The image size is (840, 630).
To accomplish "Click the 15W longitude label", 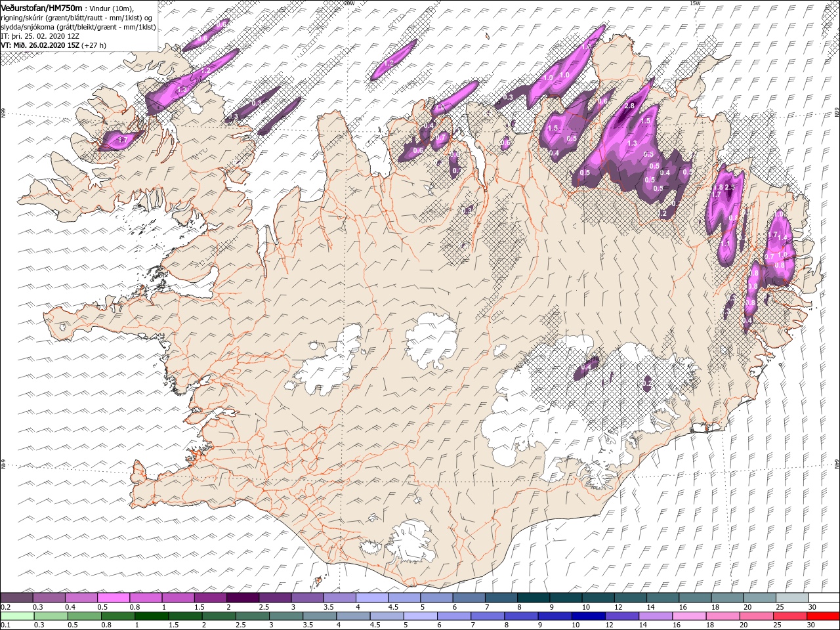I will tap(695, 3).
